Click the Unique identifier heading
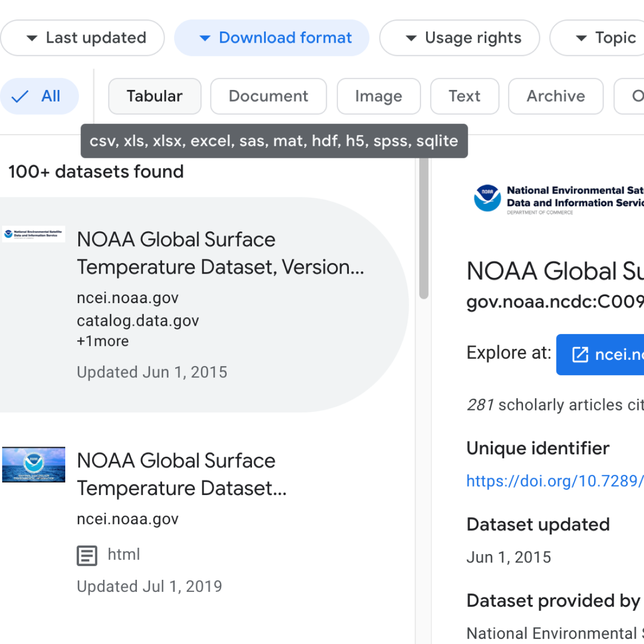 [538, 448]
